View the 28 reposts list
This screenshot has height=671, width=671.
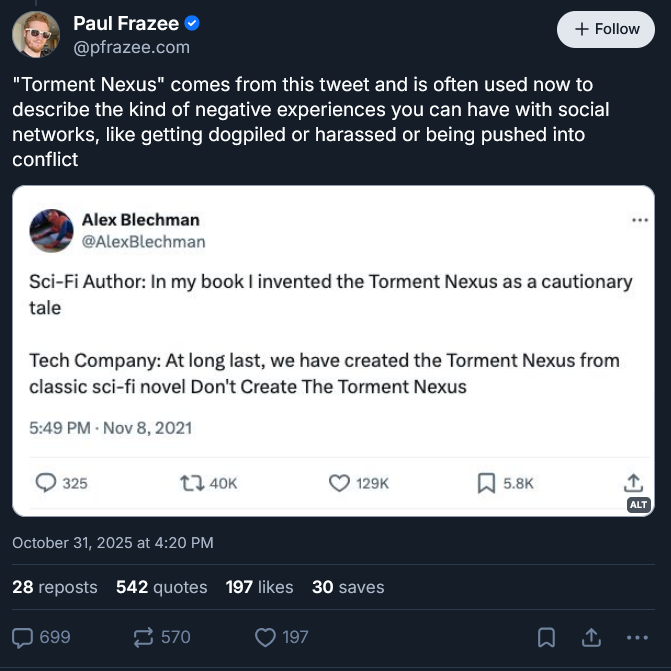coord(55,587)
